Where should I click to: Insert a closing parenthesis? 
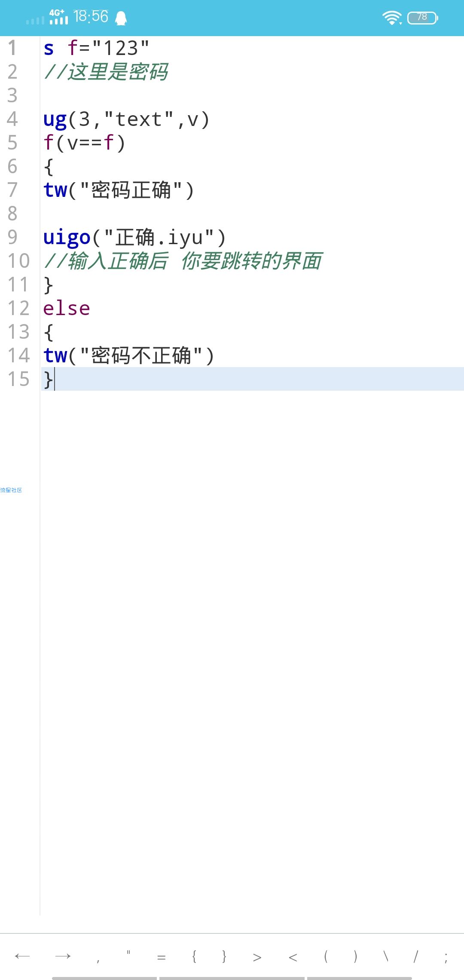tap(355, 956)
